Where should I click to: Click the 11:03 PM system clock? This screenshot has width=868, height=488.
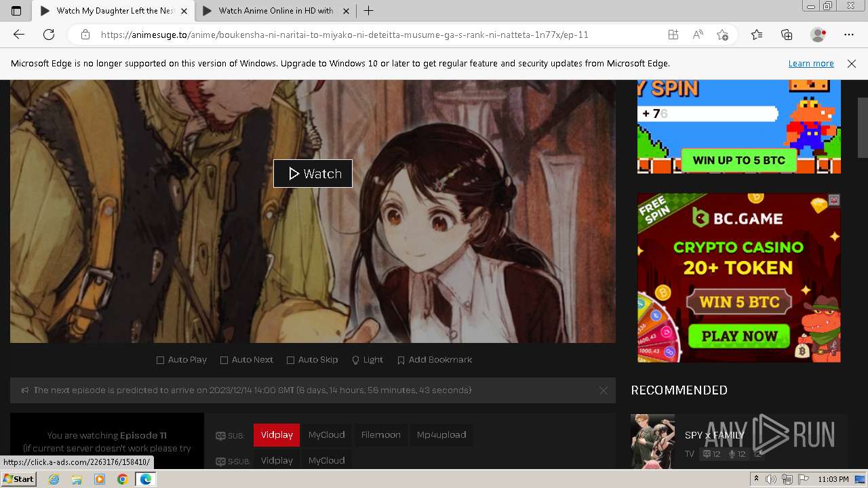tap(833, 479)
